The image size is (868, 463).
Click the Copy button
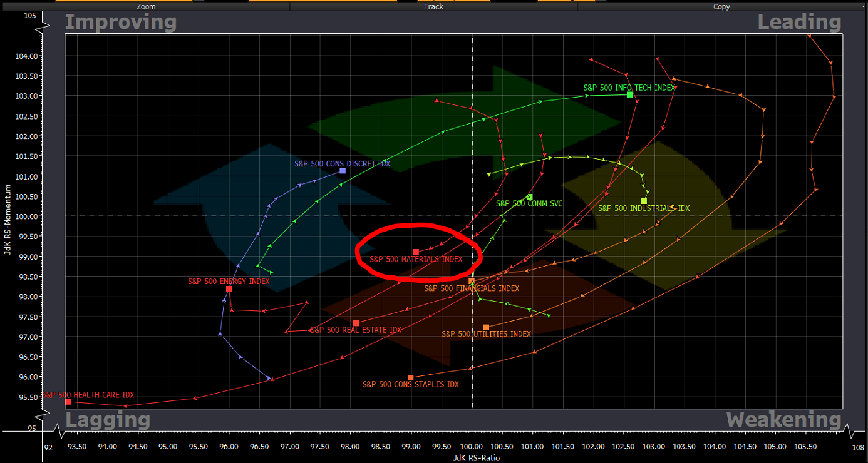click(721, 6)
